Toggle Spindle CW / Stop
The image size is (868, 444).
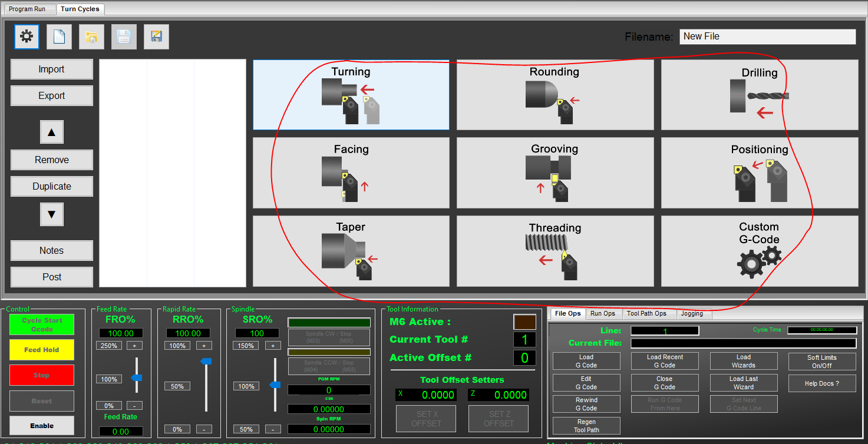point(329,337)
